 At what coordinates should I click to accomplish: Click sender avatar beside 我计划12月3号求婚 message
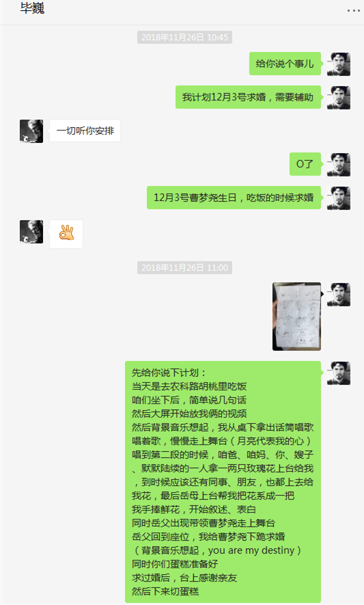[339, 98]
